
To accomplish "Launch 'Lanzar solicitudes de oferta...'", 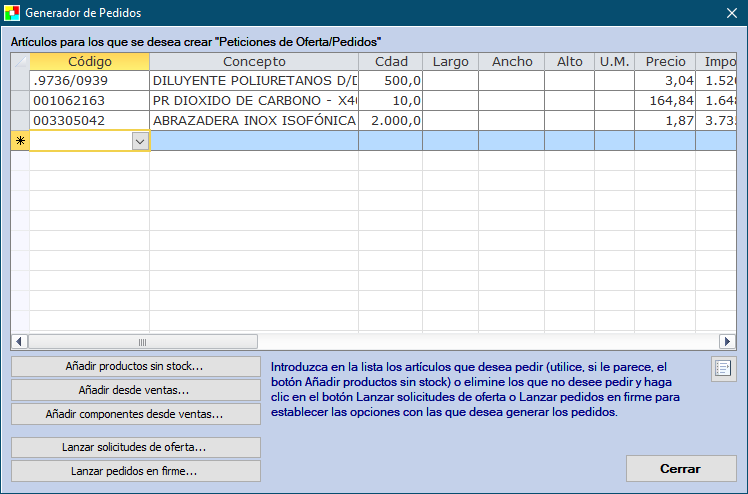I will (x=135, y=447).
